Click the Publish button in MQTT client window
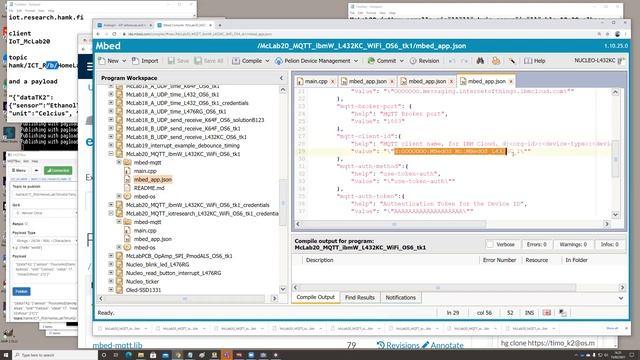This screenshot has width=640, height=360. pyautogui.click(x=21, y=291)
